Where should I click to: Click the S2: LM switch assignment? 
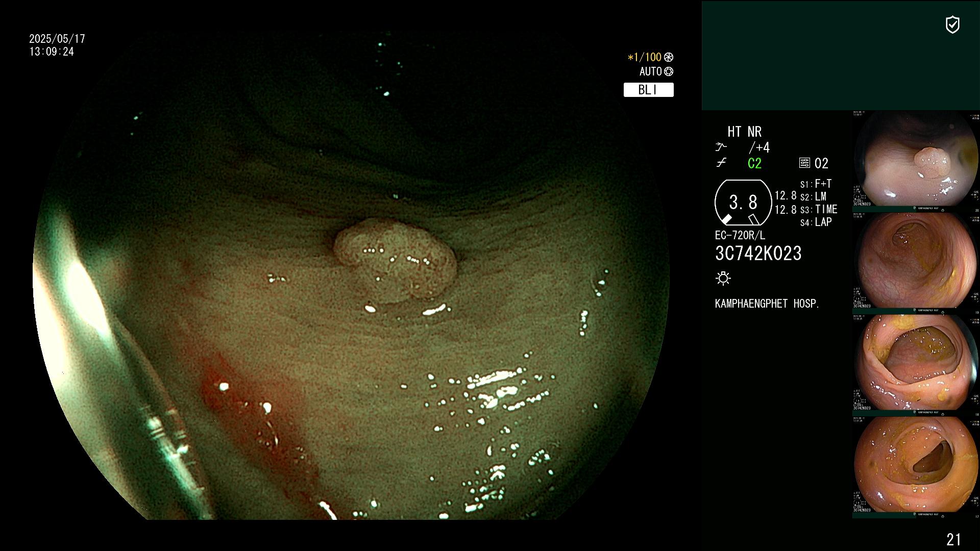[x=814, y=196]
